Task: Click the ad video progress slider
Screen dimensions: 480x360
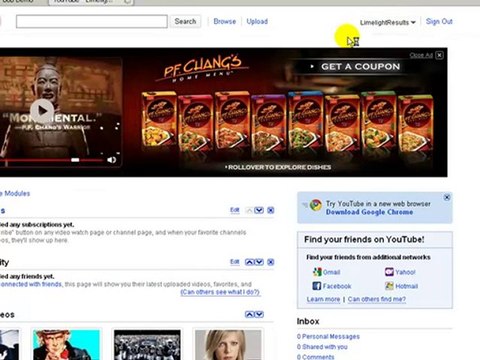Action: coord(75,160)
